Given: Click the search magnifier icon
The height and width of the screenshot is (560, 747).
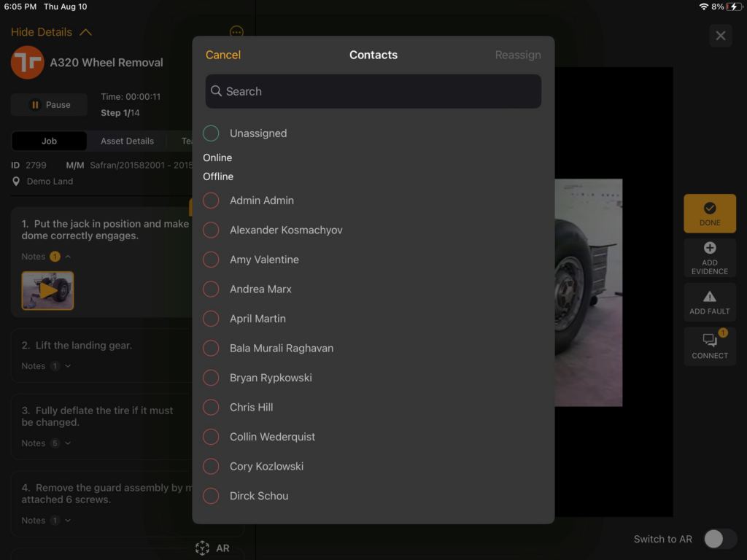Looking at the screenshot, I should [x=216, y=91].
